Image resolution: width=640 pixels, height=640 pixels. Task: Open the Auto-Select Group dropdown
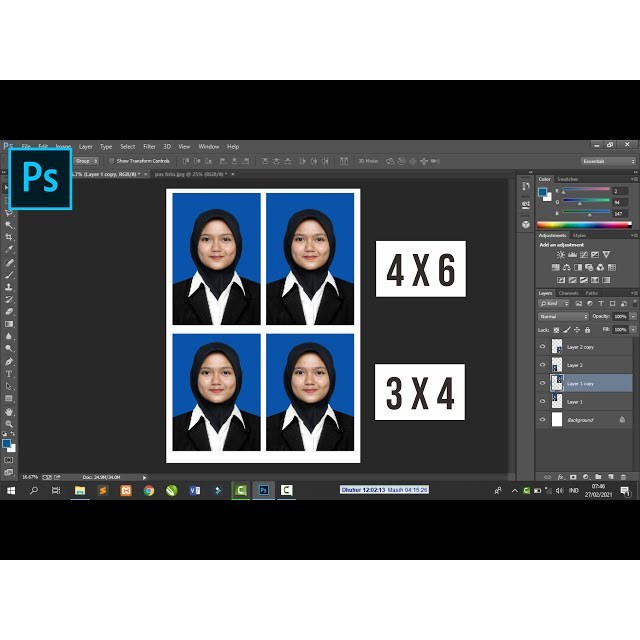[86, 161]
